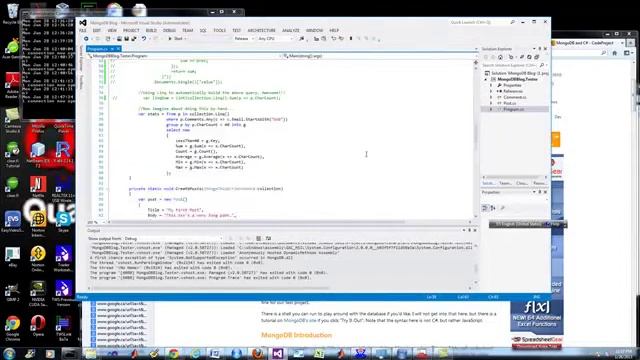Screen dimensions: 640x360
Task: Switch to the Team Explorer bottom tab
Action: [x=505, y=183]
